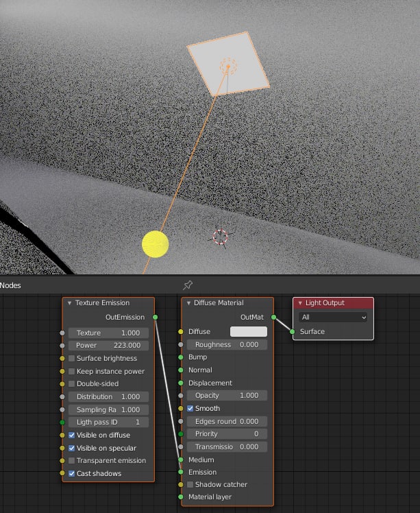Click the Material layer input socket

pyautogui.click(x=181, y=497)
